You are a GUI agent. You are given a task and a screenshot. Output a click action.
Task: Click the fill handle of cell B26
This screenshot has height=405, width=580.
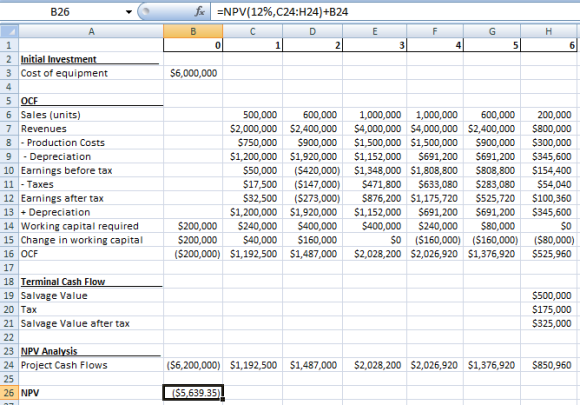pos(223,399)
